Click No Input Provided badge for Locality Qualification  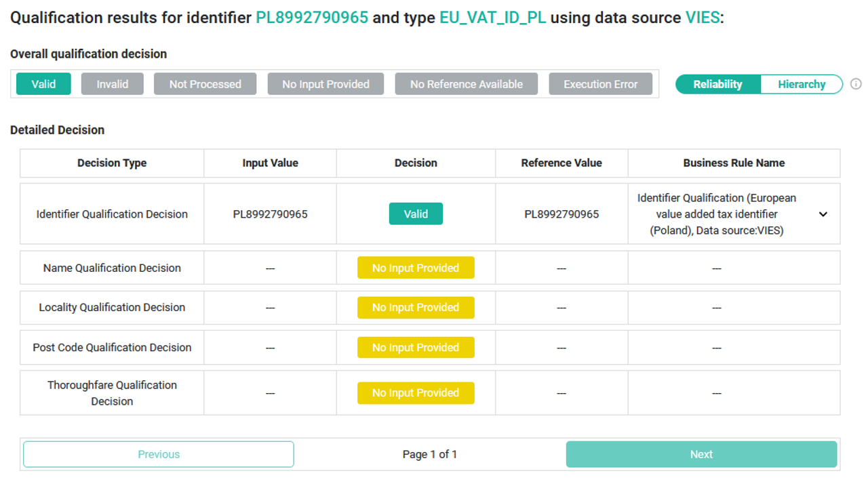(416, 308)
